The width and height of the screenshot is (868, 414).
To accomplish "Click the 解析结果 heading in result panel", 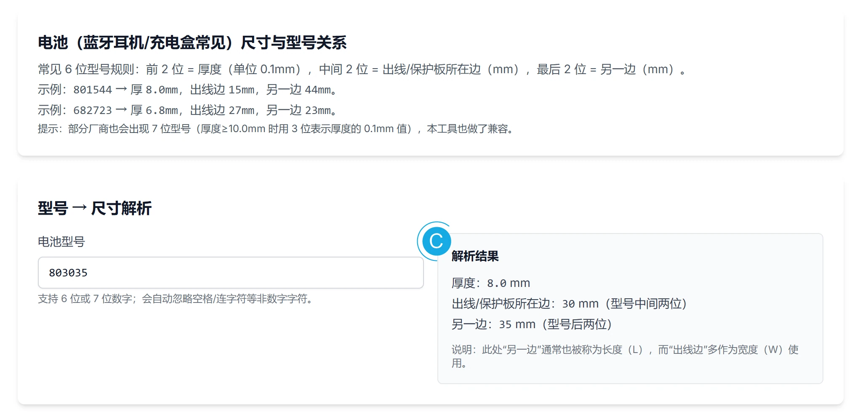I will pos(475,256).
